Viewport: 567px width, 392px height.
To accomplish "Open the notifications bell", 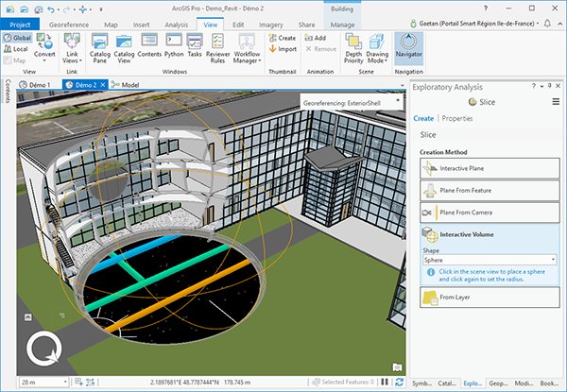I will click(547, 24).
